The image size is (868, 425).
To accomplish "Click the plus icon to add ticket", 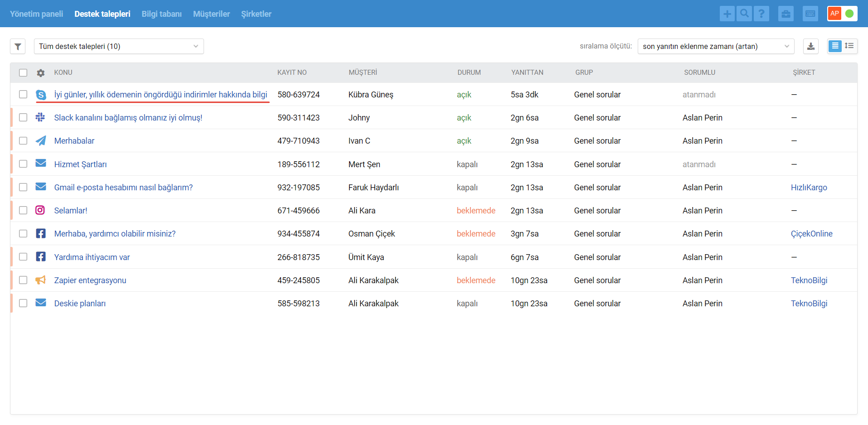I will pyautogui.click(x=727, y=14).
